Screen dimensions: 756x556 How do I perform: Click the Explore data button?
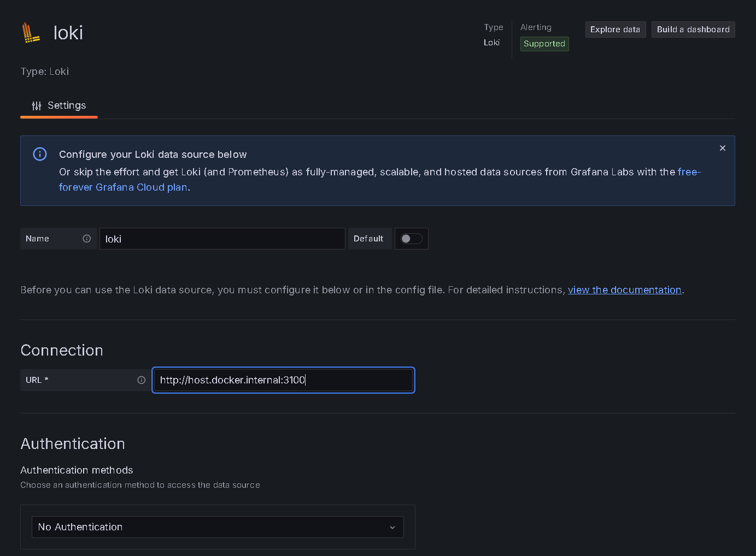click(x=616, y=29)
